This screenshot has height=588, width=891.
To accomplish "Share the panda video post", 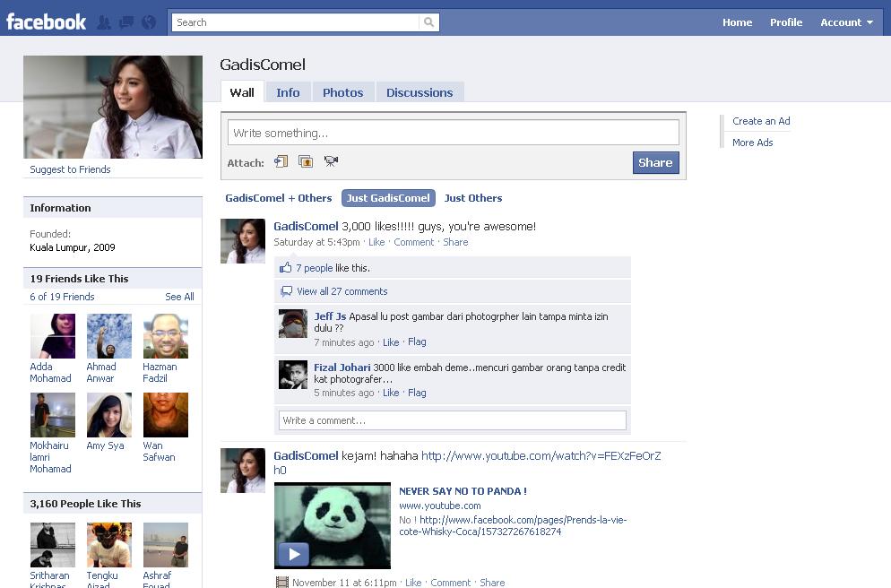I will pyautogui.click(x=492, y=583).
